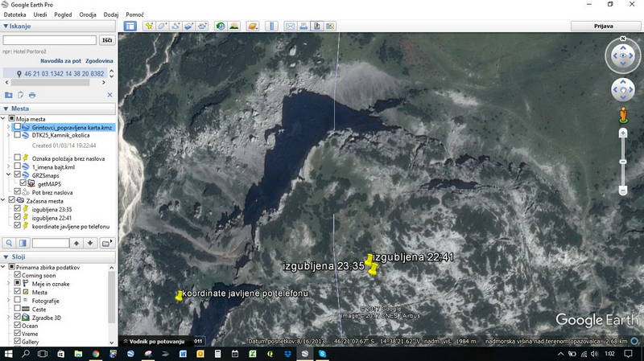Click the View in Google Maps icon

pos(330,27)
